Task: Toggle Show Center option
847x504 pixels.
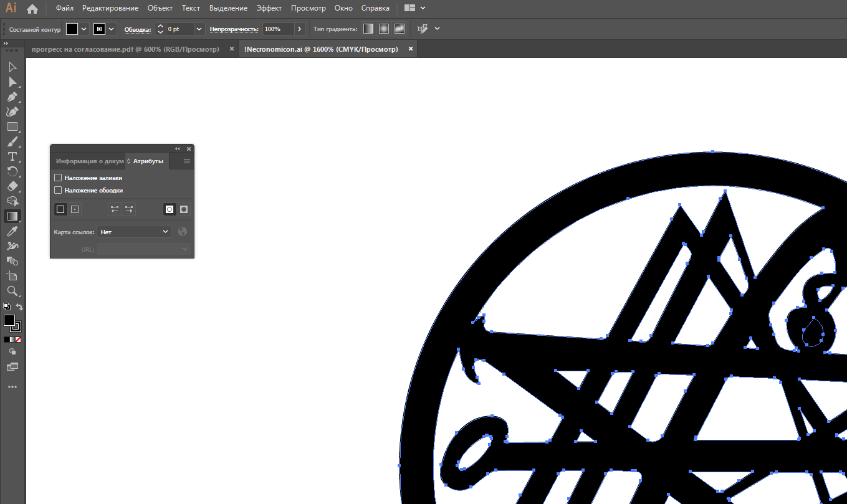Action: [75, 209]
